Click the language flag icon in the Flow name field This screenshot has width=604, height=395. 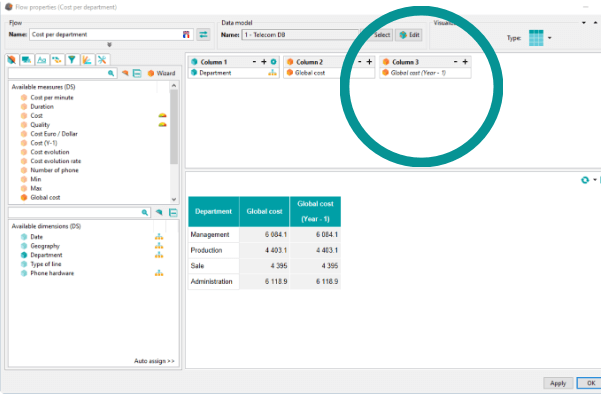point(186,35)
